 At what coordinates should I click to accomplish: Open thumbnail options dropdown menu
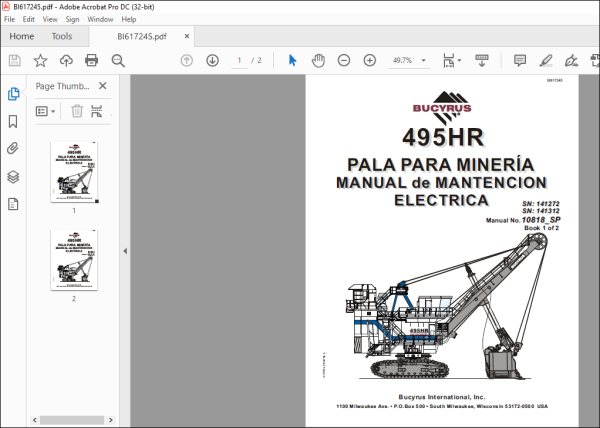[x=46, y=111]
